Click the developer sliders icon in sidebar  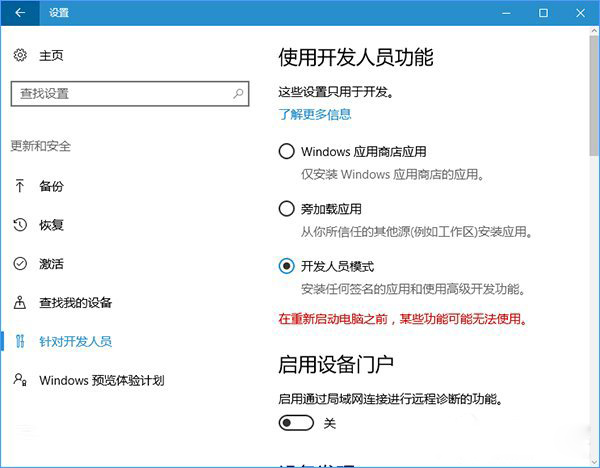(20, 341)
